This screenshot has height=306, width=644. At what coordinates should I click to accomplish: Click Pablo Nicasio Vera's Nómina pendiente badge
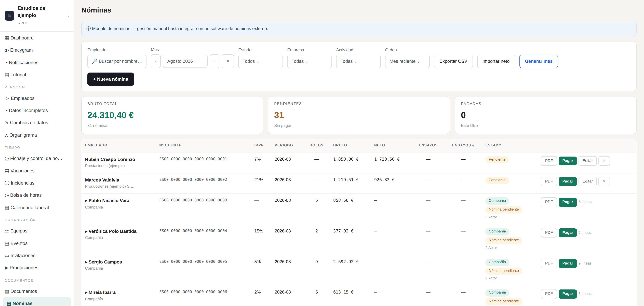(503, 210)
